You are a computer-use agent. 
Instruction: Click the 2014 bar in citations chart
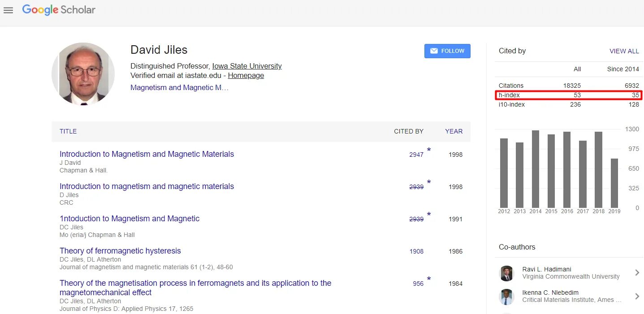click(x=535, y=169)
